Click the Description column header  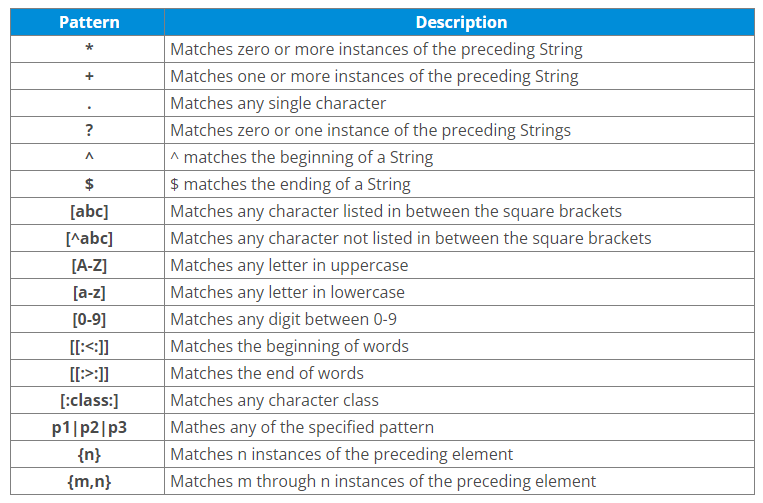460,22
